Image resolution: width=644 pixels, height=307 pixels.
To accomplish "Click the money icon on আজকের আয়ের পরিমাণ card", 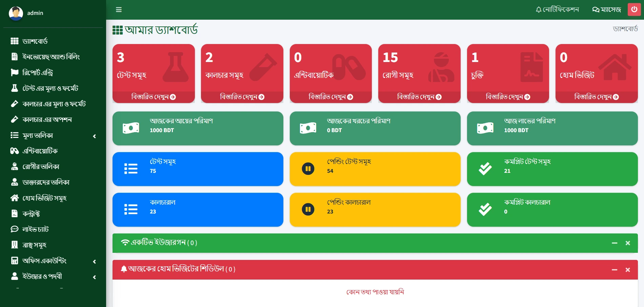I will (131, 128).
